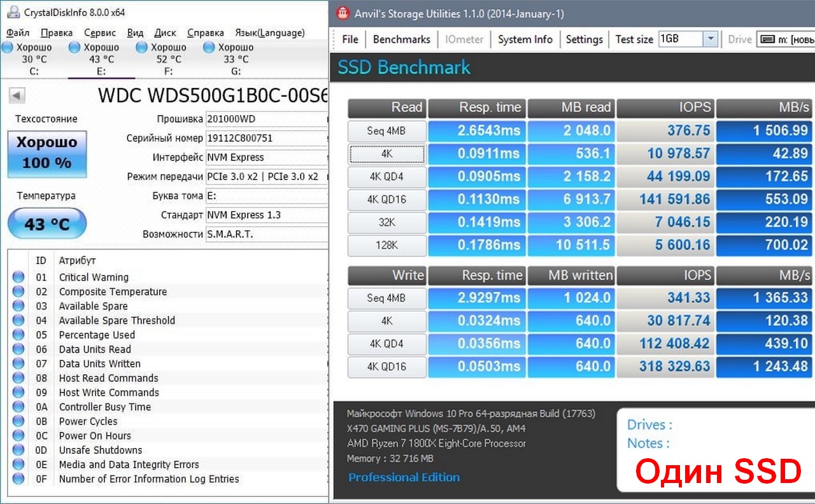Open the Сервис menu
The image size is (815, 504).
pyautogui.click(x=100, y=32)
